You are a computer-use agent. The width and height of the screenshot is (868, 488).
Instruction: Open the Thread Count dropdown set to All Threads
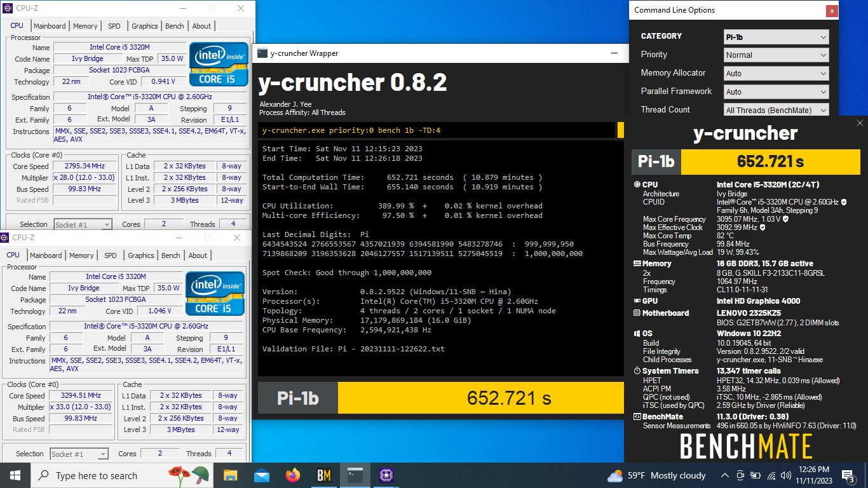776,110
